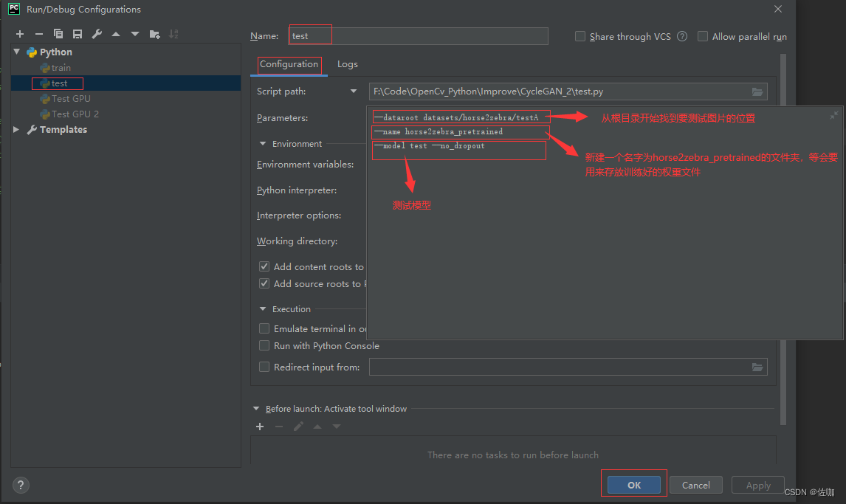
Task: Enable the Share through VCS checkbox
Action: 580,36
